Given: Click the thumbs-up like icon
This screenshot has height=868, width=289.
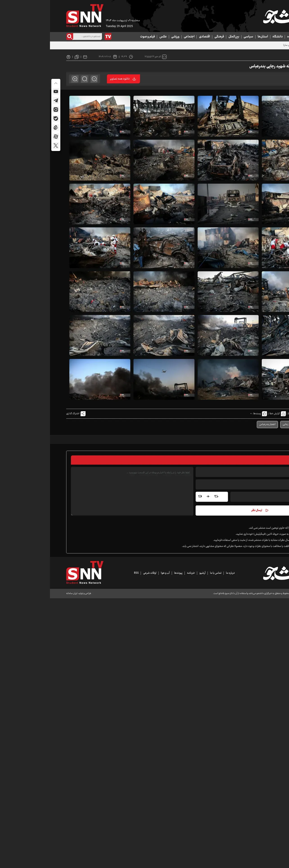Looking at the screenshot, I should (x=264, y=413).
